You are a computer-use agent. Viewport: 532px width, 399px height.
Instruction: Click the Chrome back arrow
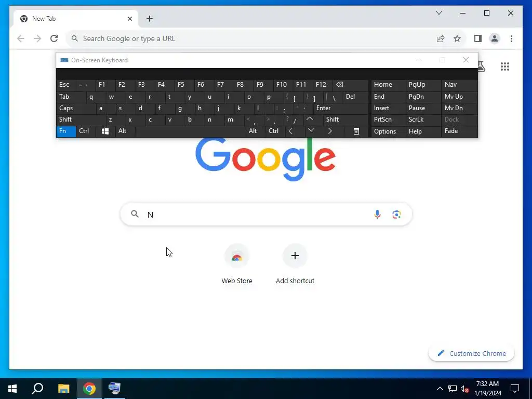click(x=21, y=38)
